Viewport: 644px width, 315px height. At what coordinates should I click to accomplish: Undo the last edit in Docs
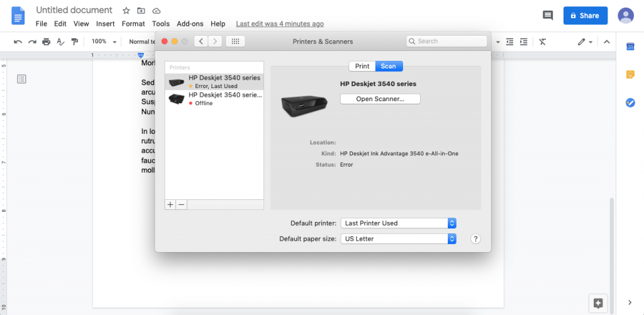pos(18,41)
